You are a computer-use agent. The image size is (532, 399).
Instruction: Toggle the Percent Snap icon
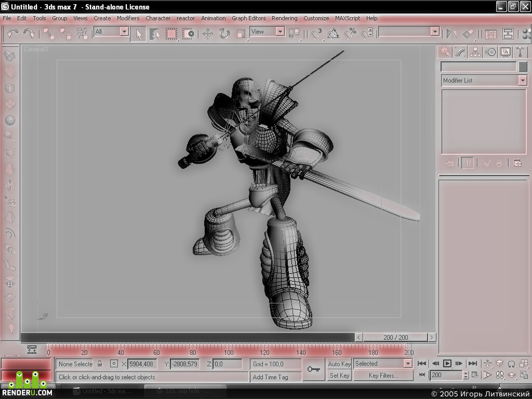coord(351,34)
